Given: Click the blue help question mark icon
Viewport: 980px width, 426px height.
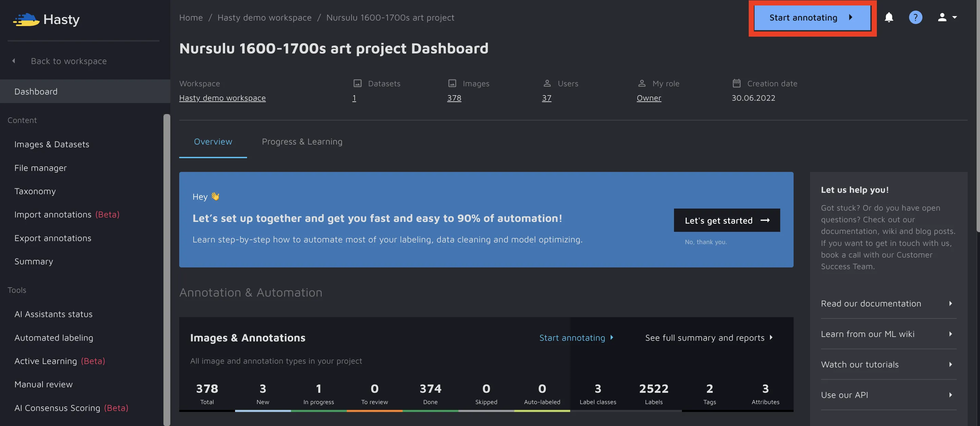Looking at the screenshot, I should click(x=915, y=17).
